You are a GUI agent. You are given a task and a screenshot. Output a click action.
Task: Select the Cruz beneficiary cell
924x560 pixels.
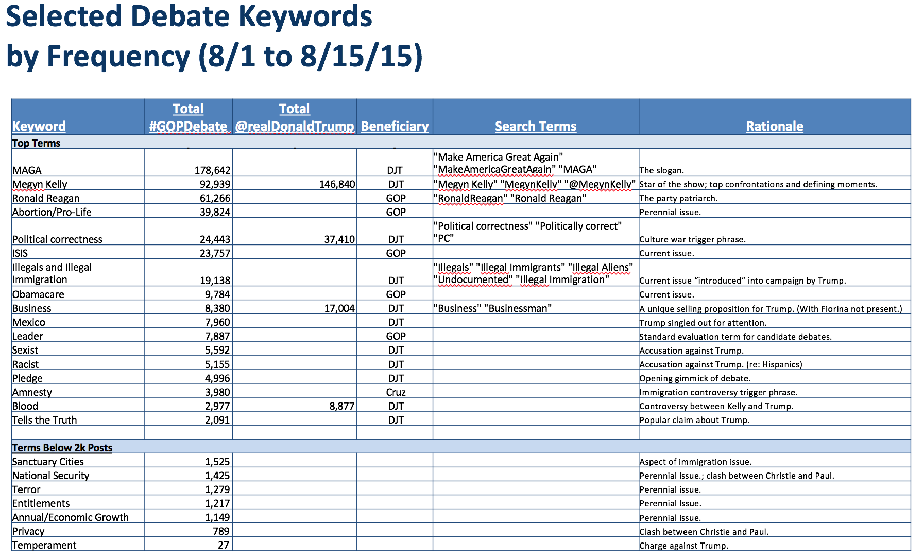click(396, 392)
